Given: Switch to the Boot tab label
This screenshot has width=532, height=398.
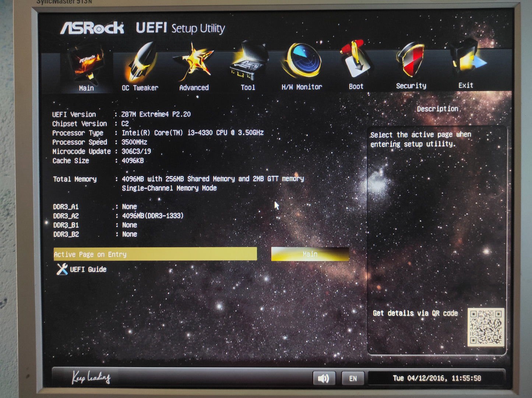Looking at the screenshot, I should coord(356,87).
